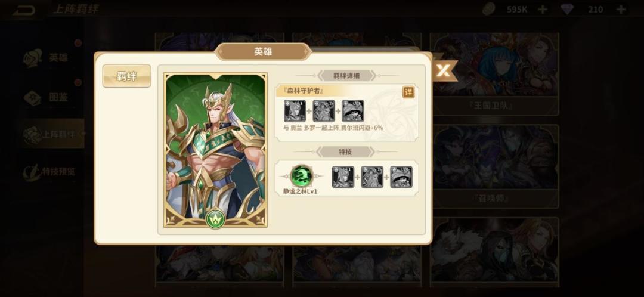This screenshot has height=297, width=644.
Task: Open the 详 detail button for 森林守护者
Action: [x=408, y=92]
